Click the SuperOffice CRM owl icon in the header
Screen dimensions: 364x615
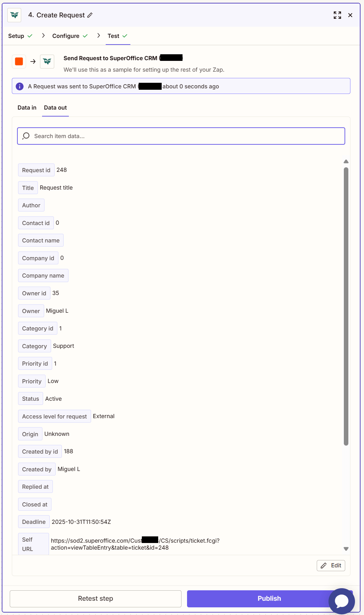(x=14, y=15)
